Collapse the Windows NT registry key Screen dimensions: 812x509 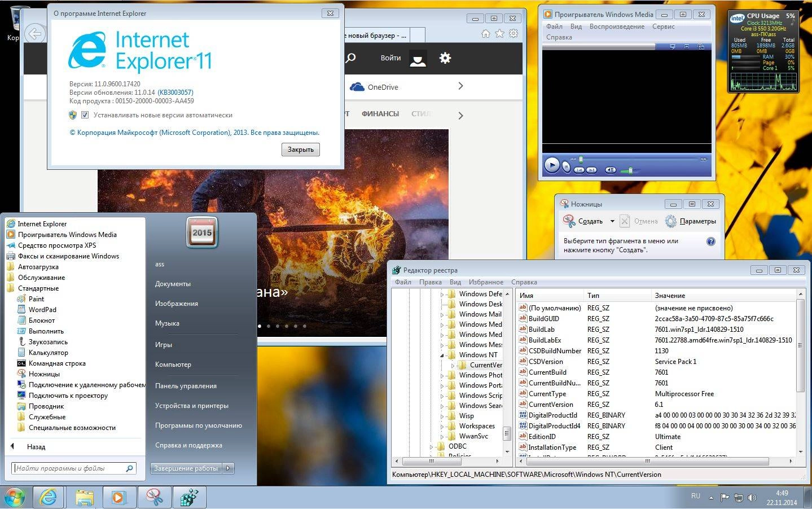(442, 355)
